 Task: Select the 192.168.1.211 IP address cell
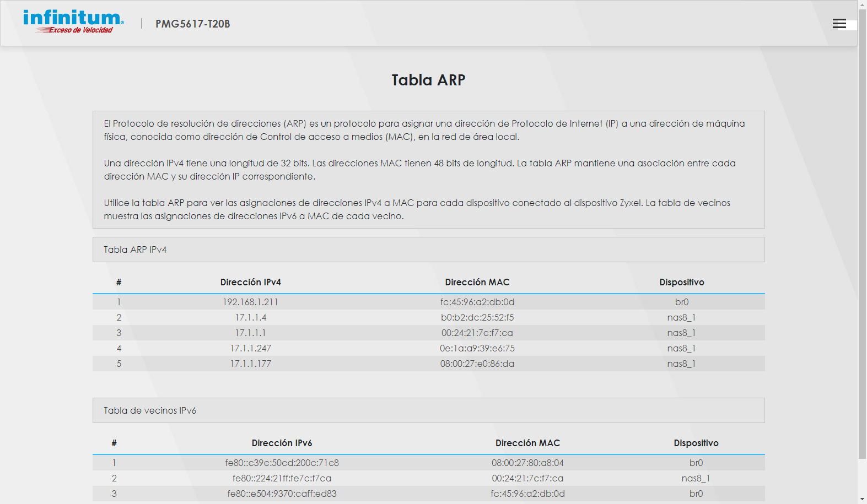point(250,302)
